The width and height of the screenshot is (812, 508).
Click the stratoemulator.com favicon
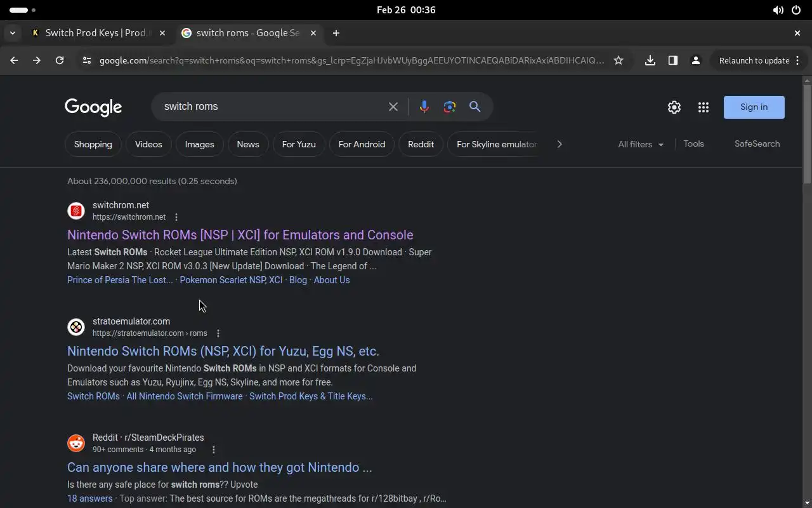click(76, 327)
